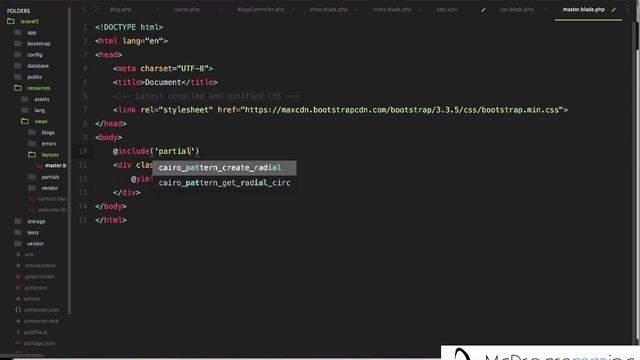Click the blogs folder icon
The image size is (640, 360).
32,132
